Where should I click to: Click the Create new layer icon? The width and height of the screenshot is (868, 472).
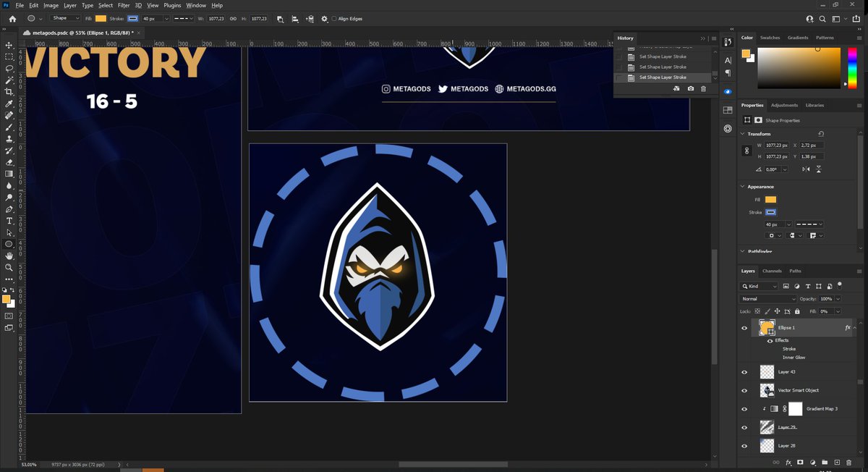838,462
